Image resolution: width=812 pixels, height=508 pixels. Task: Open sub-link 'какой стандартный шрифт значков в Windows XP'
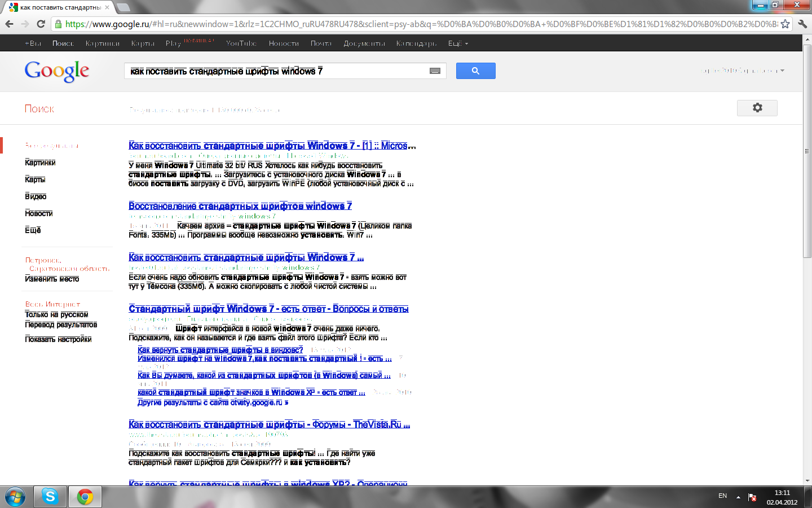tap(251, 392)
